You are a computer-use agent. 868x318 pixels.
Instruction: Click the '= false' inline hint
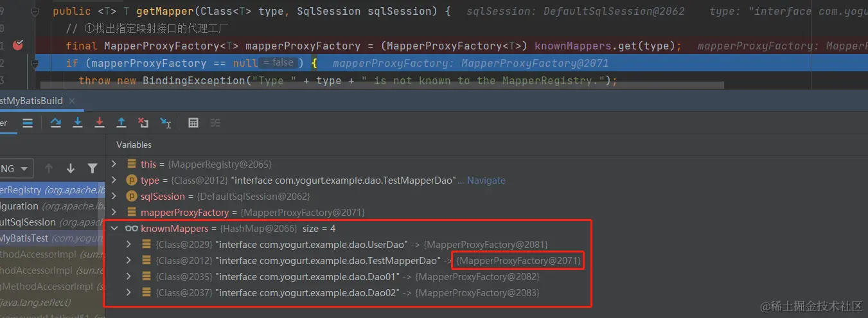(278, 62)
